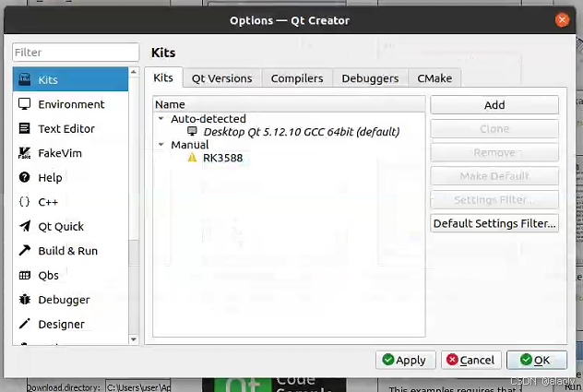Image resolution: width=583 pixels, height=392 pixels.
Task: Open Qt Quick paper-plane icon
Action: [x=25, y=226]
